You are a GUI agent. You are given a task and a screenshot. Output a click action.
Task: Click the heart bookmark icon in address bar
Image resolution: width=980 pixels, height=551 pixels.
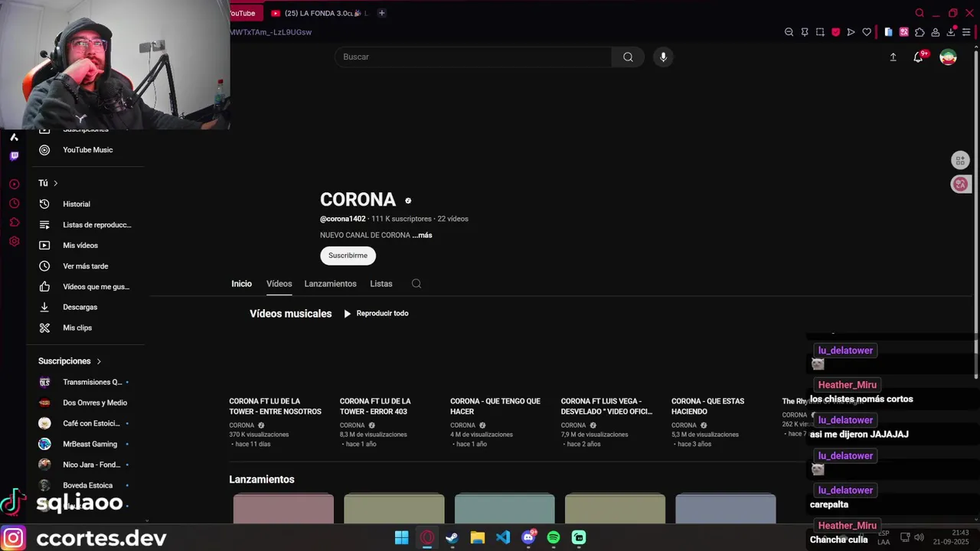coord(867,32)
